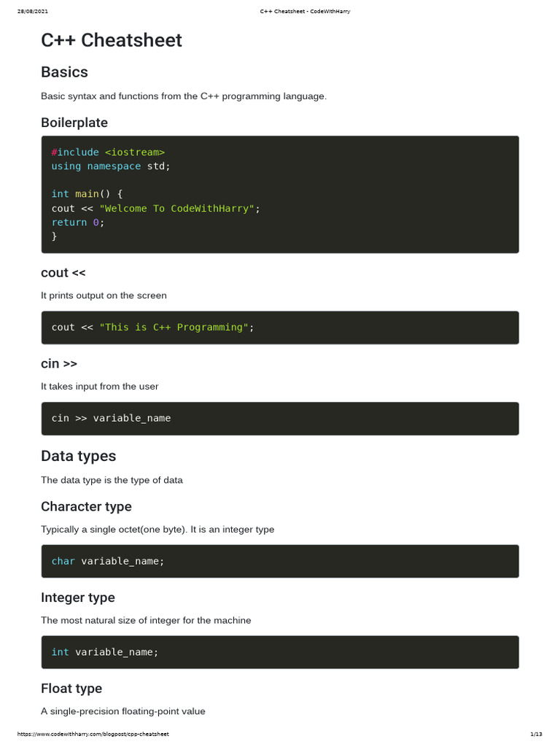Click the "It prints output on the screen" description

(104, 295)
